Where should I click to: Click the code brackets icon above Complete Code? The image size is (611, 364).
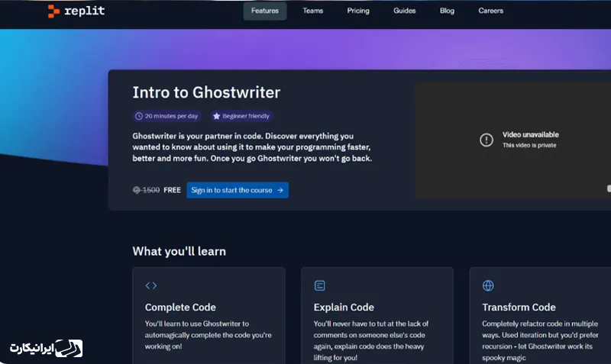coord(151,285)
